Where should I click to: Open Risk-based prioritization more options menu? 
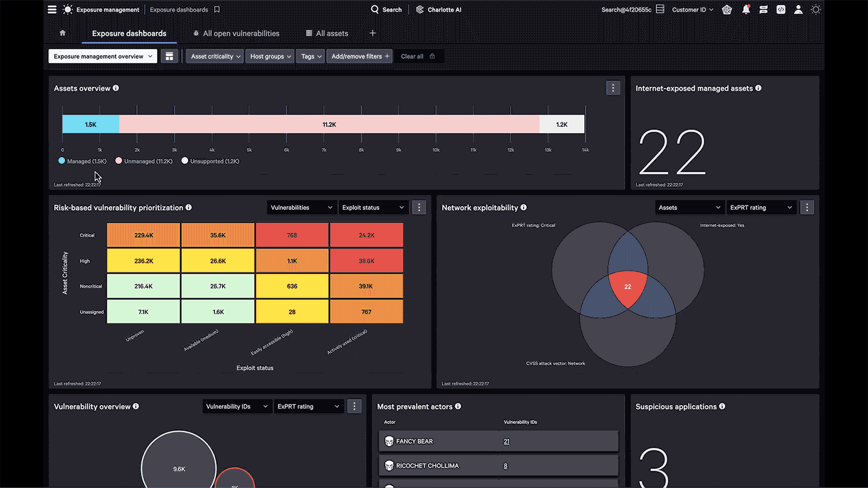tap(419, 208)
